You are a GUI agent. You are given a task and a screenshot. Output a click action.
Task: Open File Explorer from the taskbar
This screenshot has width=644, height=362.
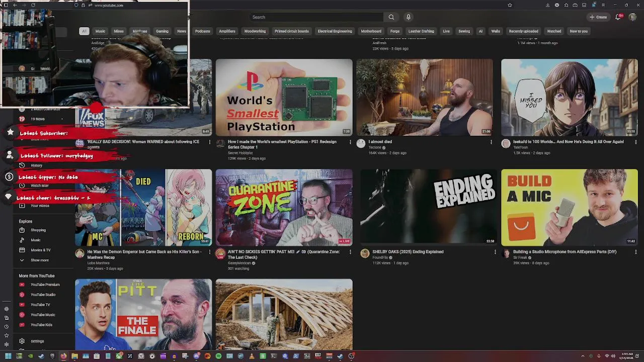click(74, 356)
